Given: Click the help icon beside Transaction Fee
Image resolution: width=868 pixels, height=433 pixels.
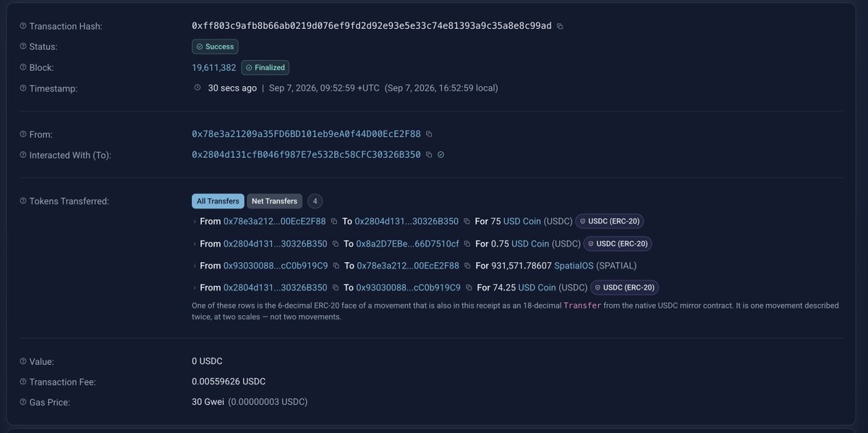Looking at the screenshot, I should pos(22,381).
